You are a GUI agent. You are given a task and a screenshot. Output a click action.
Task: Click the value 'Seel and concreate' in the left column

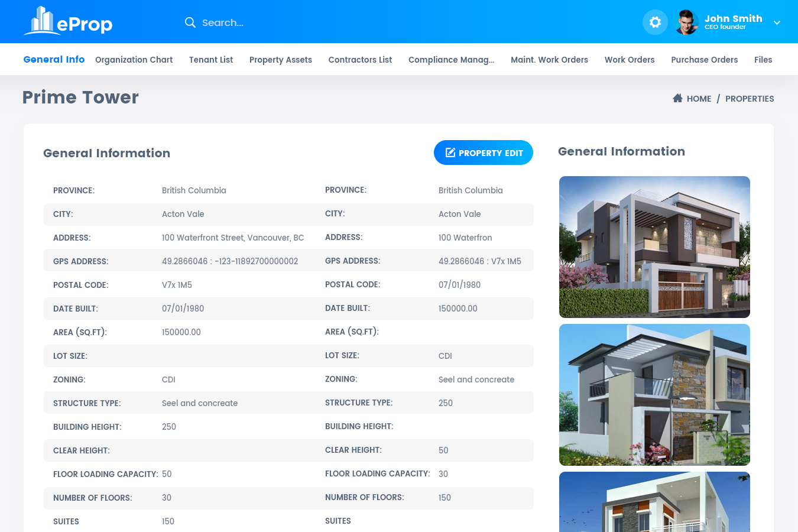point(200,403)
